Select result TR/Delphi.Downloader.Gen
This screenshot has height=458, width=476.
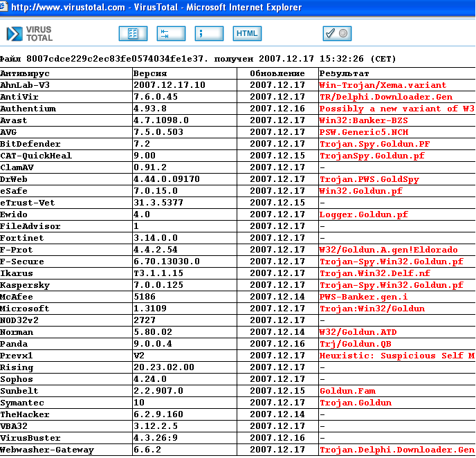point(386,97)
